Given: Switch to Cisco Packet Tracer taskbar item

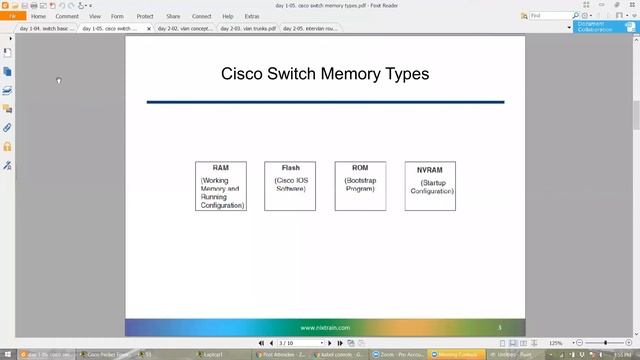Looking at the screenshot, I should tap(105, 355).
